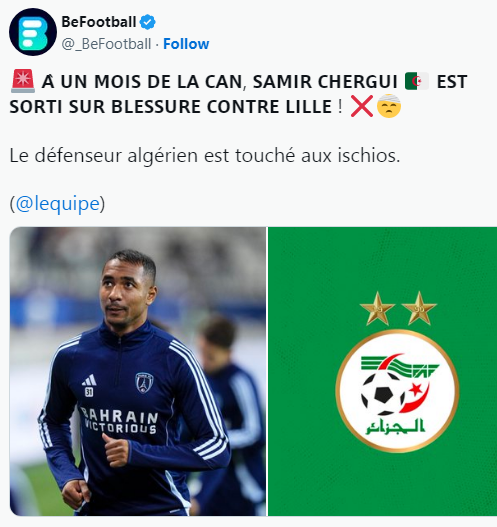This screenshot has height=527, width=497.
Task: Click the Bahrain Victorious sponsor text
Action: (119, 421)
